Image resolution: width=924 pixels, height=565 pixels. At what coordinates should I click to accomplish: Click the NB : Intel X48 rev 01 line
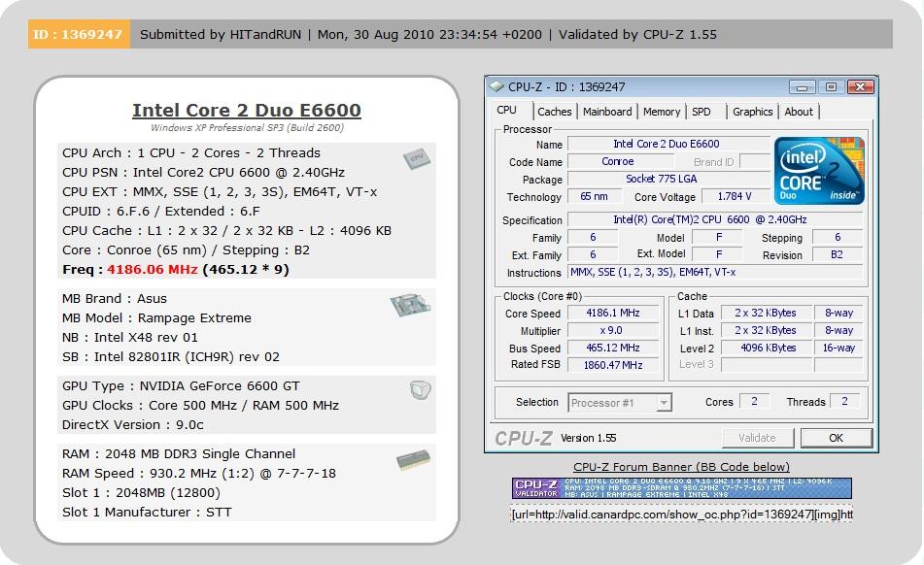click(130, 337)
